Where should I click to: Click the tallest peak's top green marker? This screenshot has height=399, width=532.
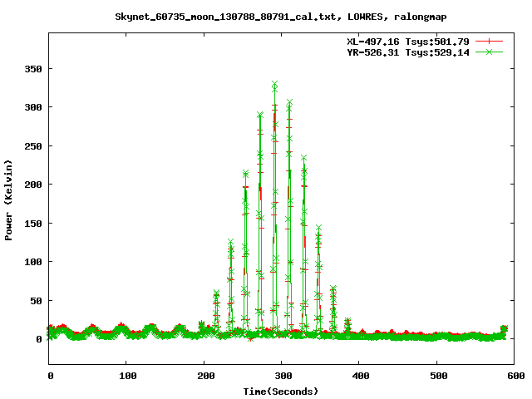pos(274,85)
